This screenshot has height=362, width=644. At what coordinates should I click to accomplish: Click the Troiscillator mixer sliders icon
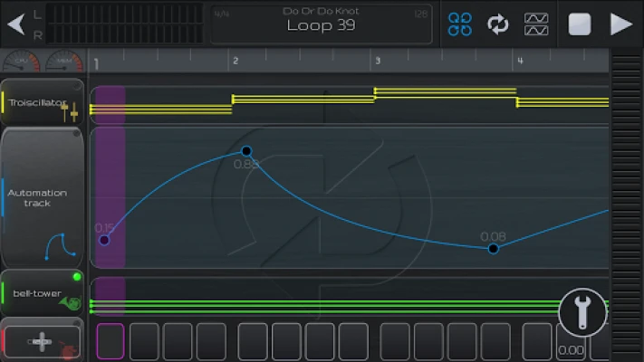[69, 111]
